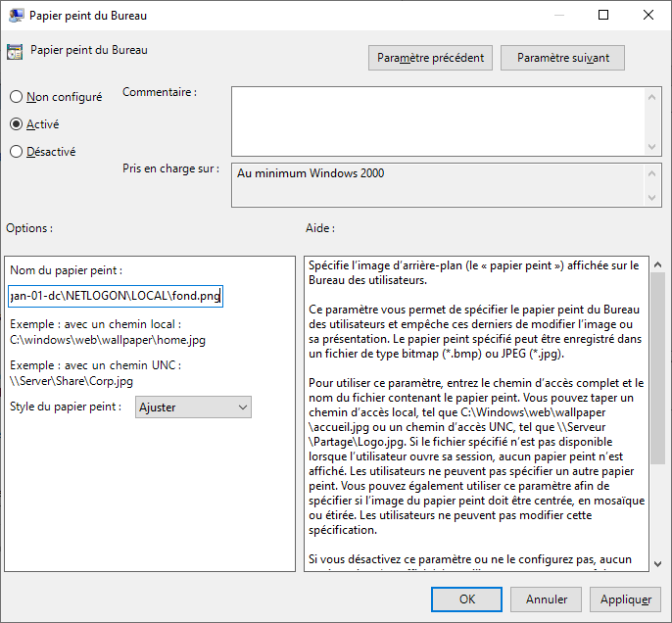This screenshot has height=623, width=672.
Task: Click the title bar policy icon
Action: point(16,16)
